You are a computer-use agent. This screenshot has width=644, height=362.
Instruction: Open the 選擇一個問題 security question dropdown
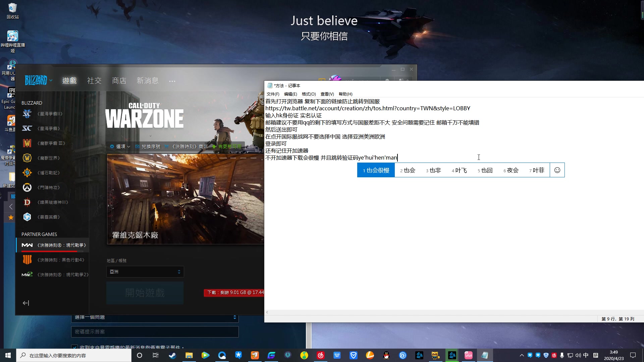[155, 317]
